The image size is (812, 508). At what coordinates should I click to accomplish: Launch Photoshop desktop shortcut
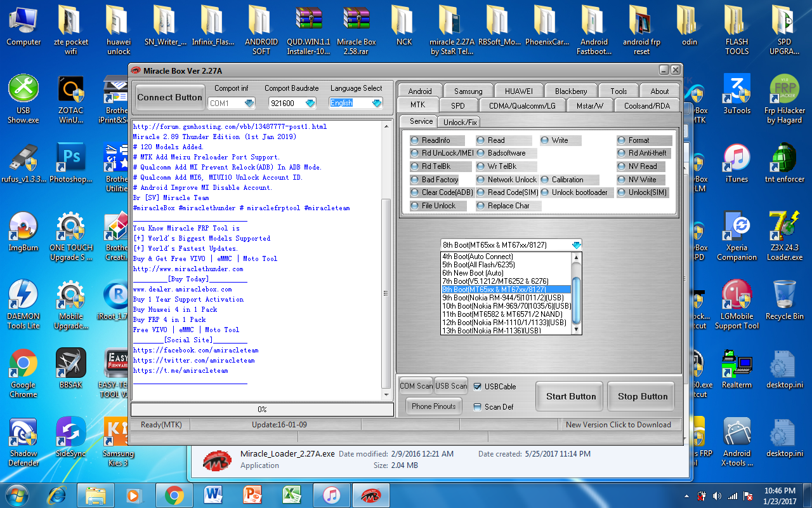71,163
